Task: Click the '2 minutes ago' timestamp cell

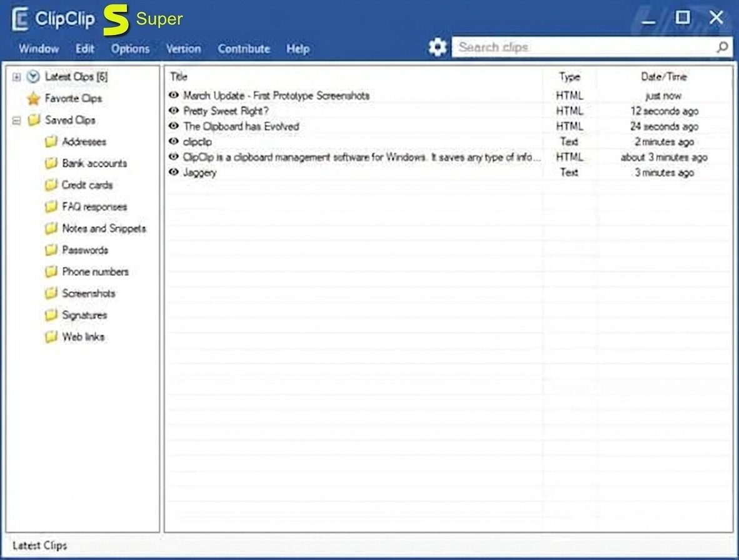Action: point(664,142)
